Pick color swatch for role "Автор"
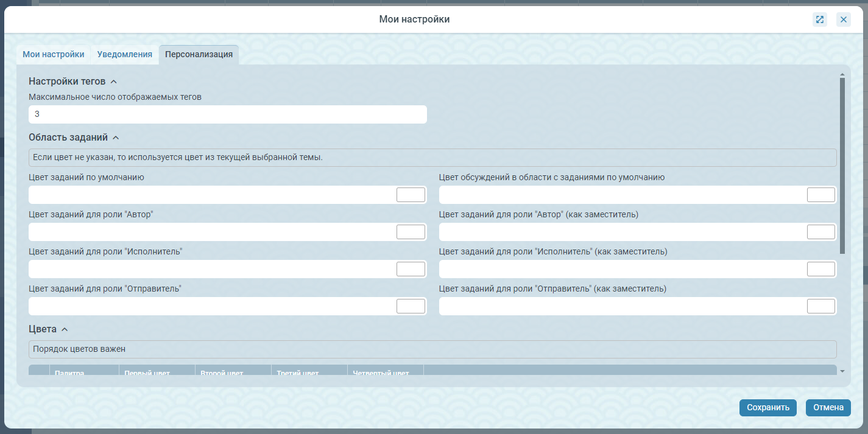This screenshot has width=868, height=434. click(x=411, y=232)
